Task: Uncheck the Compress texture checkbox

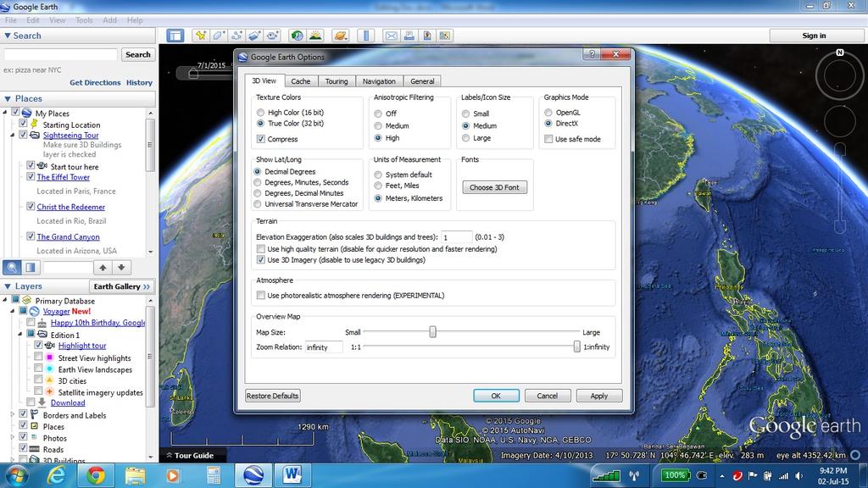Action: [261, 139]
